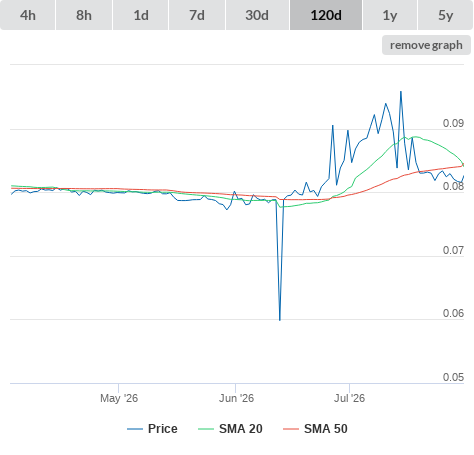The image size is (474, 455).
Task: Click the red SMA 50 legend marker
Action: point(291,429)
